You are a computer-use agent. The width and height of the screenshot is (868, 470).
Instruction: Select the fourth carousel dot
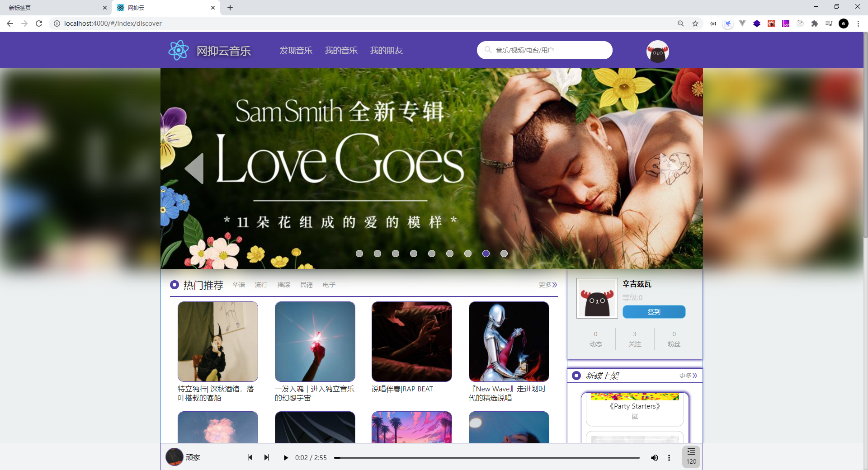[x=414, y=254]
